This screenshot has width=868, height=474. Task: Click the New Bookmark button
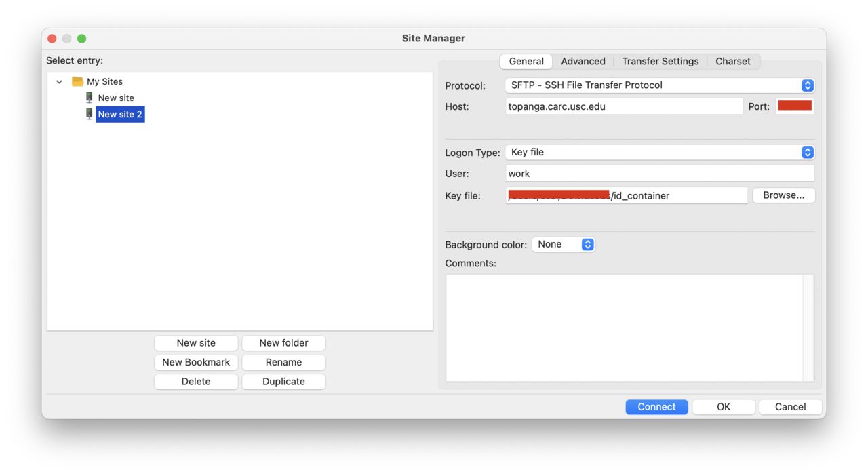(x=196, y=362)
